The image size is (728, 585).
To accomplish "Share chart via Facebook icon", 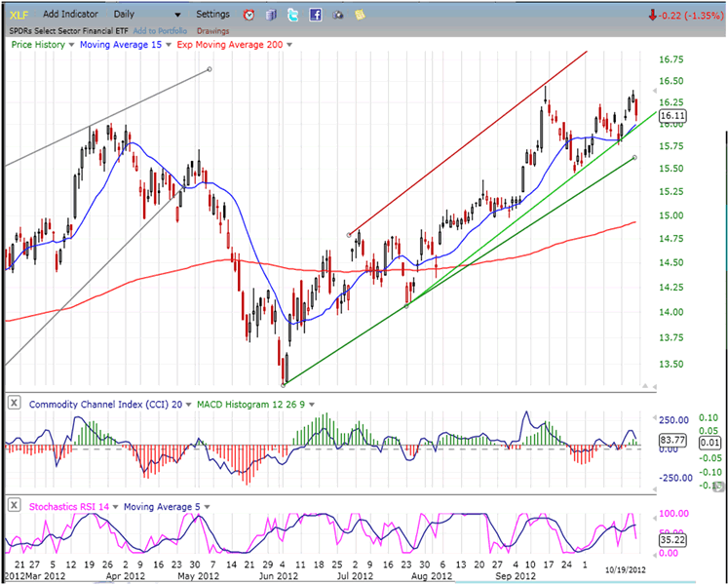I will click(316, 16).
